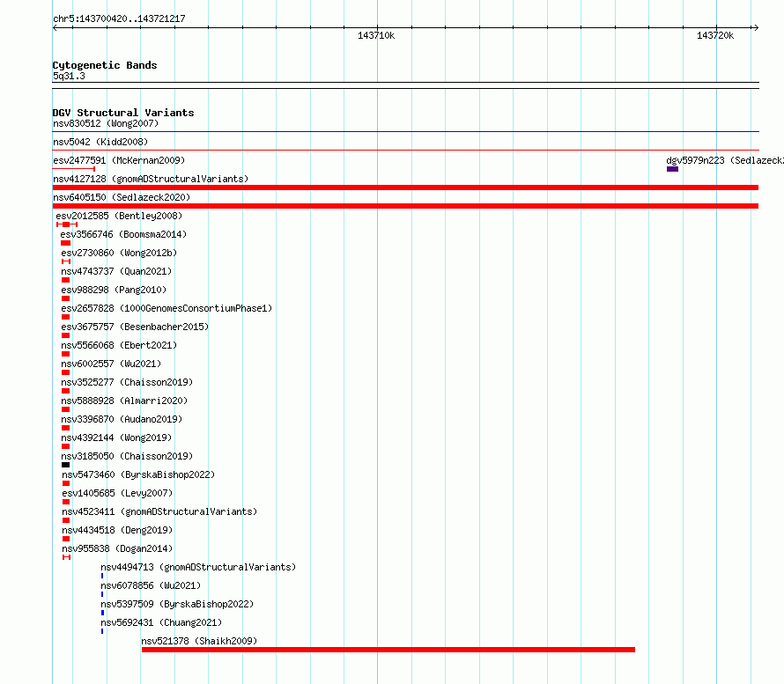Open the nsv5473460 (ByrskaBishop2022) label
Screen dimensions: 784x684
click(138, 474)
